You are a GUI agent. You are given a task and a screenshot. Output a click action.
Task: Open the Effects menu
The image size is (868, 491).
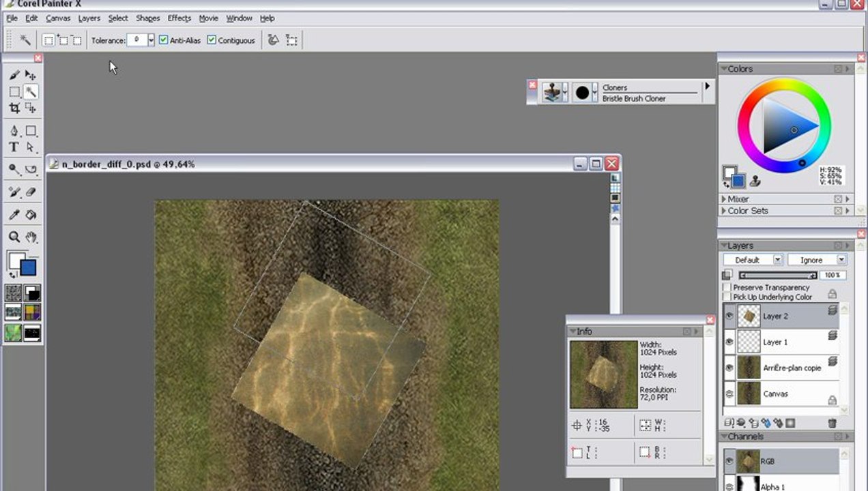(x=179, y=18)
